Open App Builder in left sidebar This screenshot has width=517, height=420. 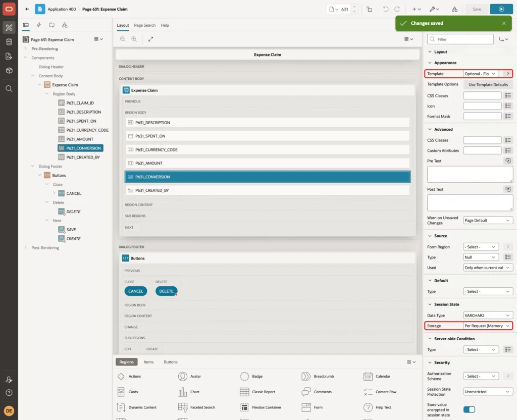9,28
